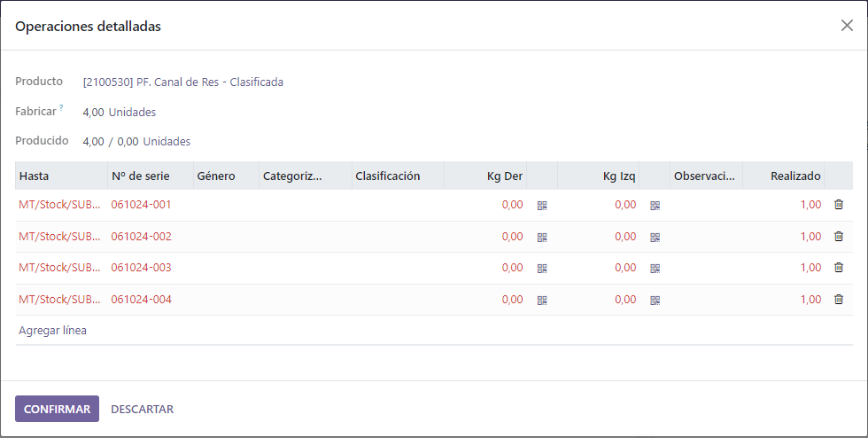Add a new line with Agregar línea

pyautogui.click(x=52, y=331)
